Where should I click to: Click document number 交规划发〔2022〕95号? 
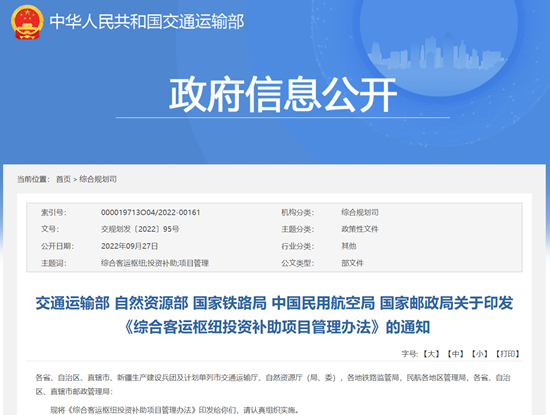pos(140,229)
